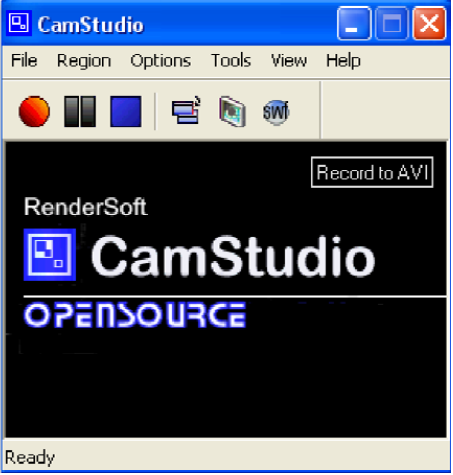The height and width of the screenshot is (475, 453).
Task: Click the Ready status bar
Action: point(226,457)
